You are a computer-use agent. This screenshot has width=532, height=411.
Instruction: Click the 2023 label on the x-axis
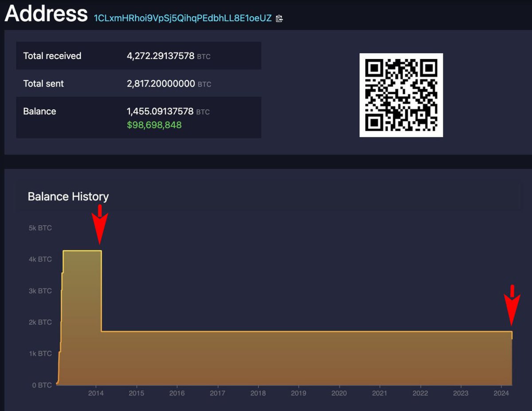pyautogui.click(x=461, y=393)
